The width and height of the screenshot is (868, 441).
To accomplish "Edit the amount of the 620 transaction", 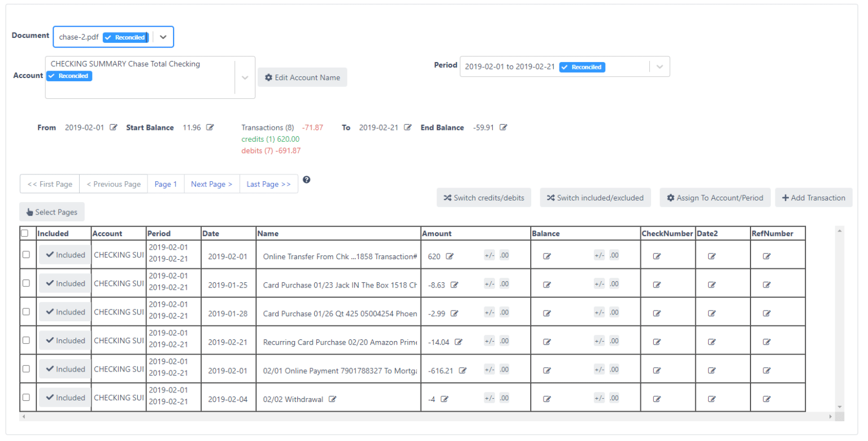I will [450, 256].
